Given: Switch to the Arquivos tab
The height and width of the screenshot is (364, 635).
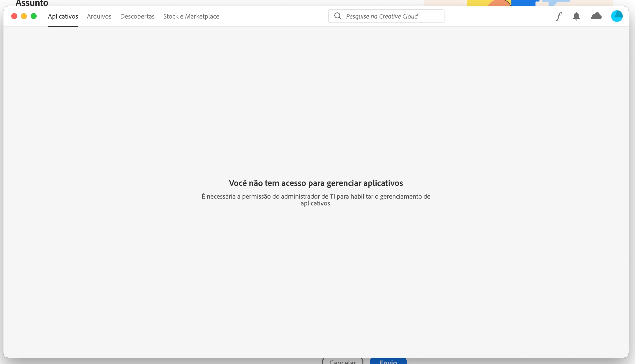Looking at the screenshot, I should click(99, 16).
